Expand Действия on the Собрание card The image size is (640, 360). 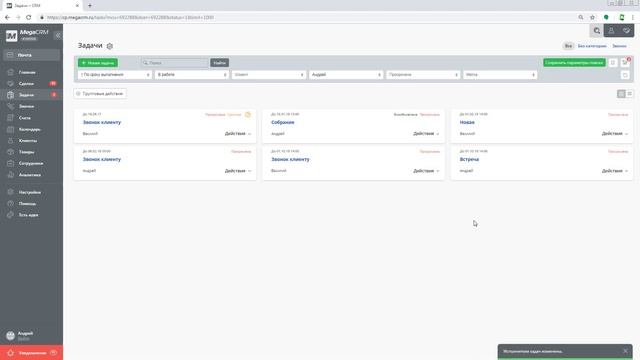click(x=426, y=134)
